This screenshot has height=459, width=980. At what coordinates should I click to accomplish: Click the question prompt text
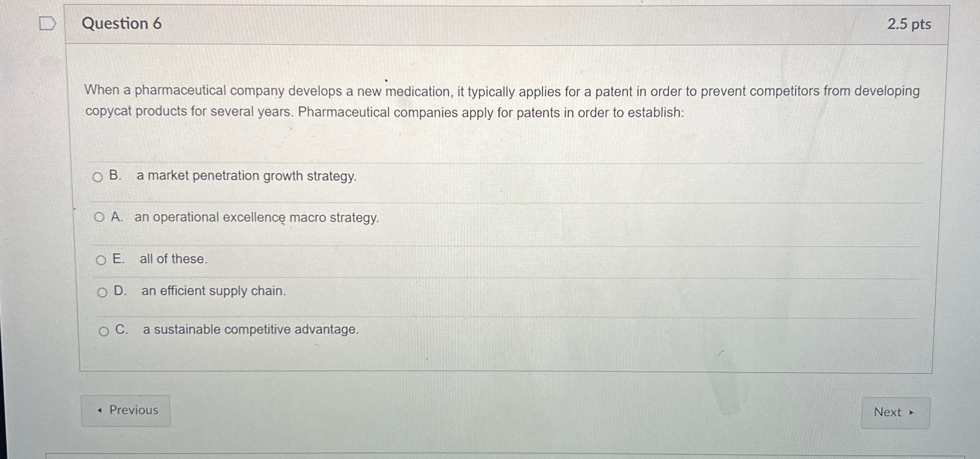[489, 102]
